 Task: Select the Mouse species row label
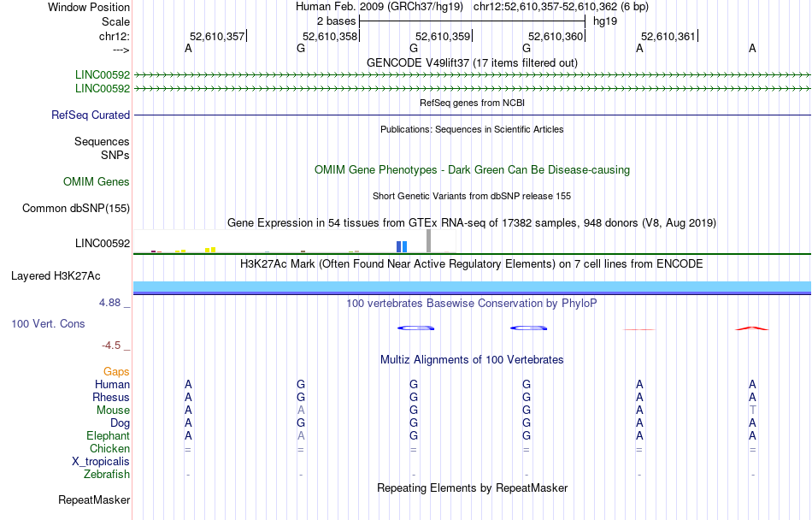[x=113, y=411]
